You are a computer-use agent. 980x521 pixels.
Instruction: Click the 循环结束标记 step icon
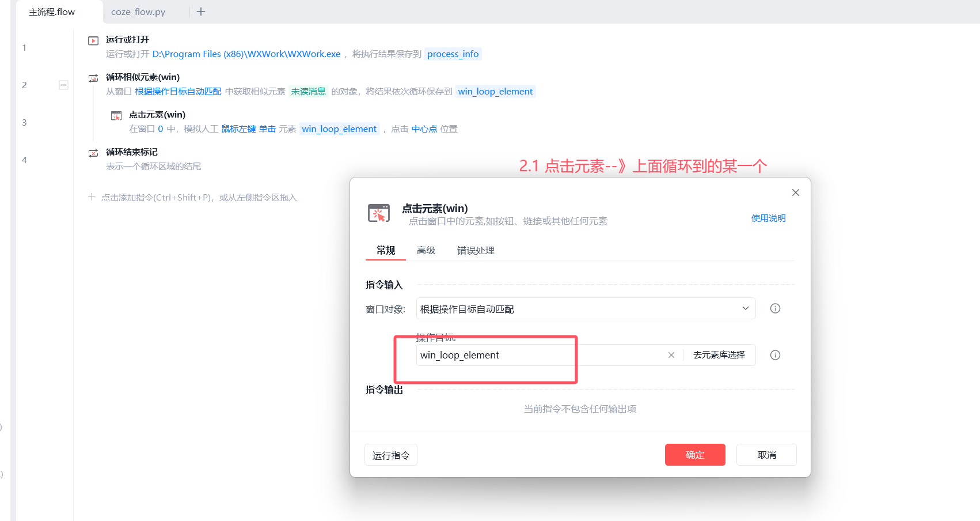(x=93, y=153)
